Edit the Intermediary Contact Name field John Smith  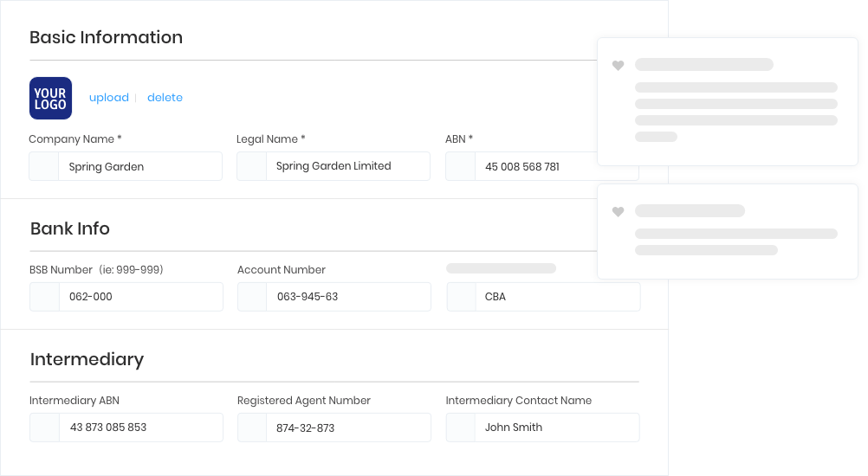(x=542, y=428)
